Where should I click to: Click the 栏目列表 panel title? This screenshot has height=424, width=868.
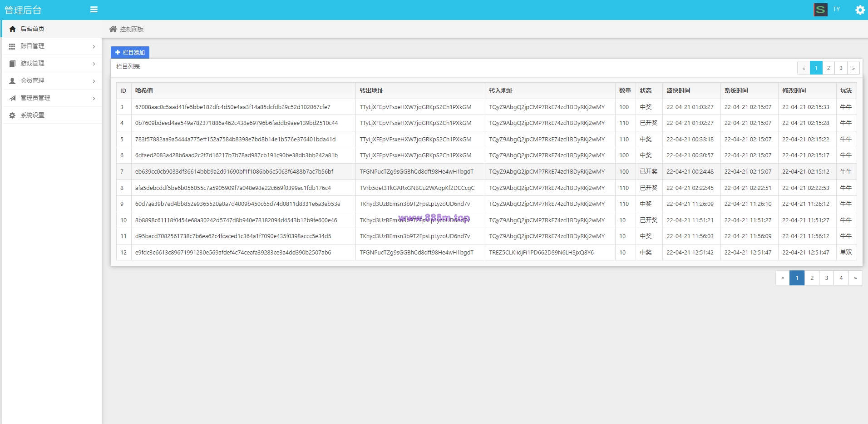pos(128,66)
